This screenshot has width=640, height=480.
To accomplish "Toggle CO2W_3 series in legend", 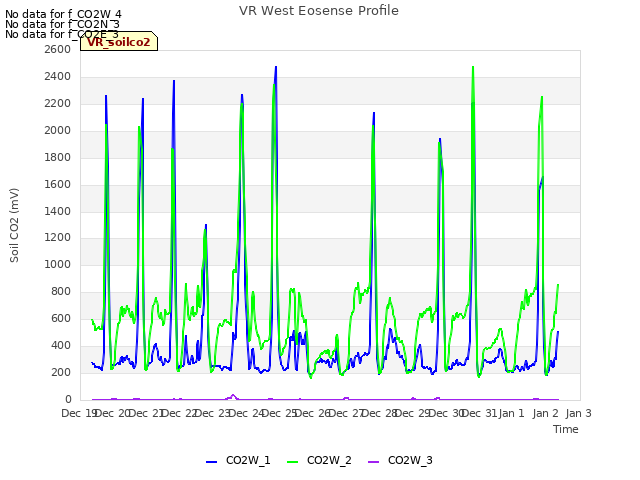I will point(400,460).
